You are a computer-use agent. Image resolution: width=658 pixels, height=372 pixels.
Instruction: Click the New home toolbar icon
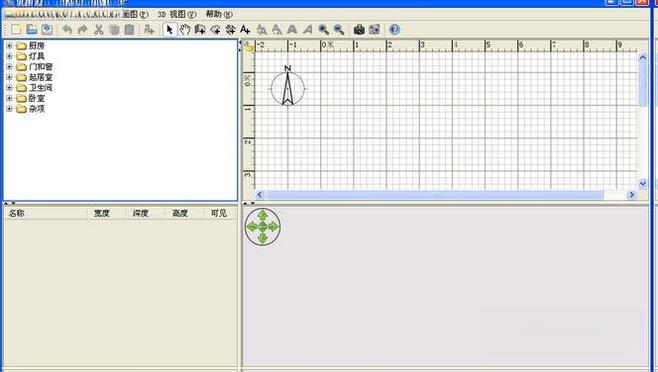tap(16, 29)
